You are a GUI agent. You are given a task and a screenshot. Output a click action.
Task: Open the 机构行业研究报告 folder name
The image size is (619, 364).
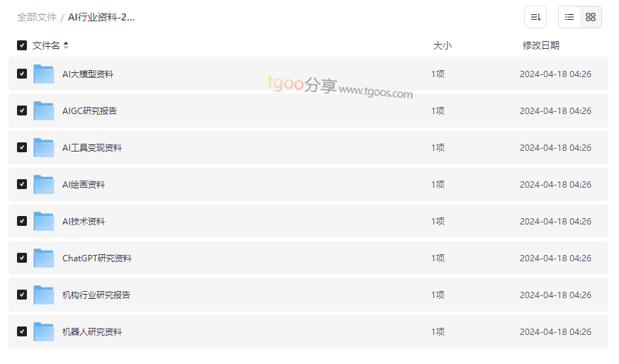tap(96, 295)
